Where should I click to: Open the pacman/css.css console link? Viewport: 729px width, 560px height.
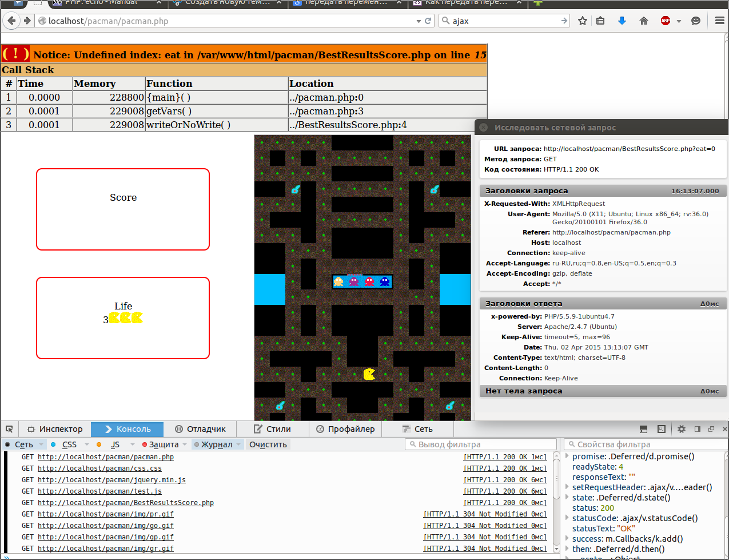tap(99, 468)
